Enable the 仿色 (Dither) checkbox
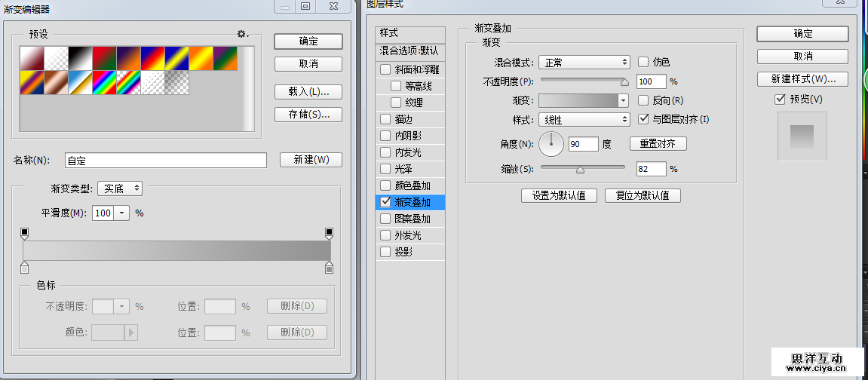This screenshot has height=380, width=868. click(x=644, y=62)
